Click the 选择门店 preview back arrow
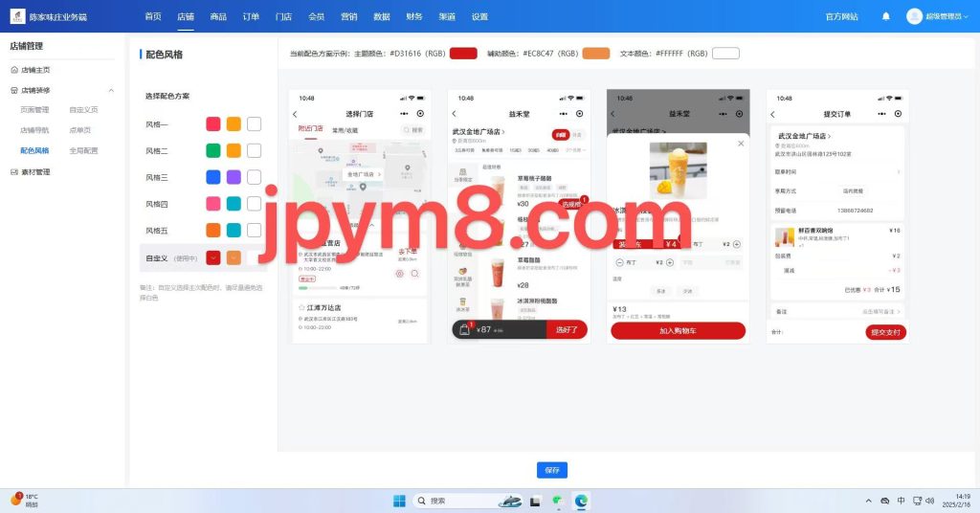This screenshot has height=513, width=980. (295, 114)
